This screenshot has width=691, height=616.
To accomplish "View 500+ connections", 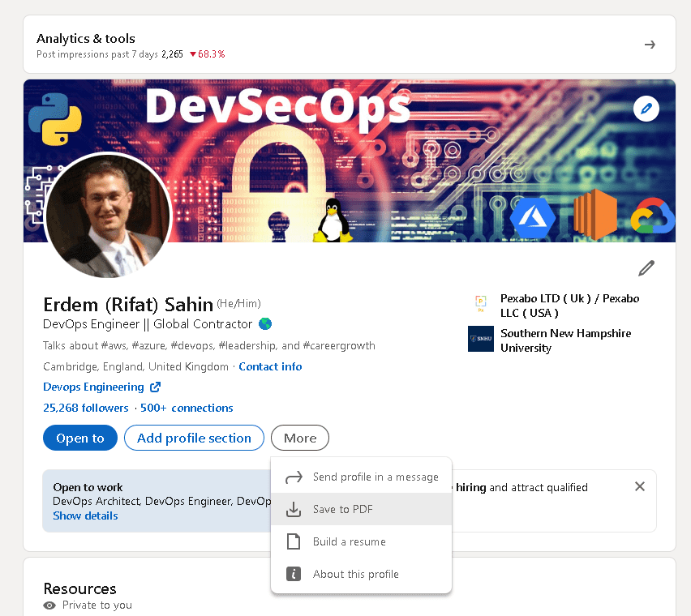I will coord(187,408).
